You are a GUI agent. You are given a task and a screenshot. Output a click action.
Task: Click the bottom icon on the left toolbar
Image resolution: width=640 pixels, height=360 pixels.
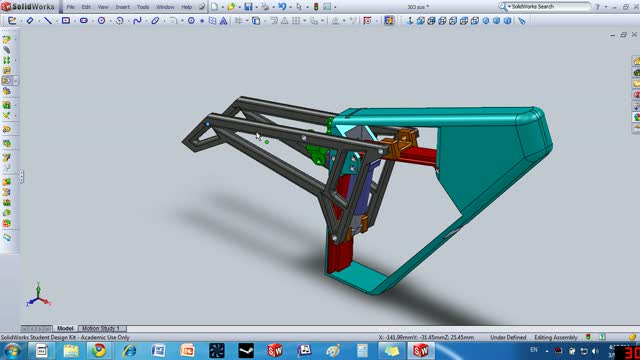tap(7, 238)
